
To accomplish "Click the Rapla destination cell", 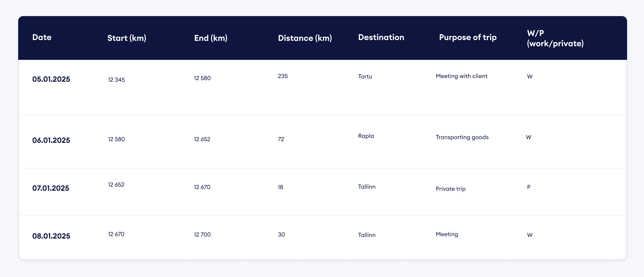I will pos(366,136).
